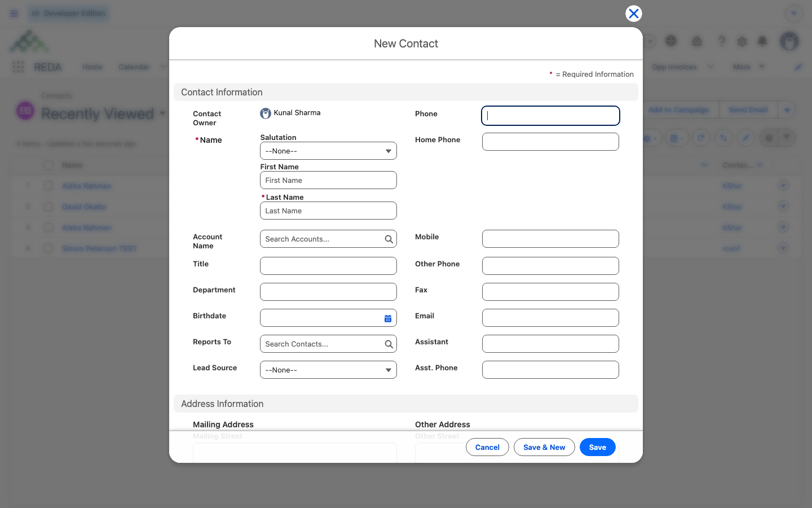The width and height of the screenshot is (812, 508).
Task: Open the Birthdate calendar picker
Action: (x=388, y=318)
